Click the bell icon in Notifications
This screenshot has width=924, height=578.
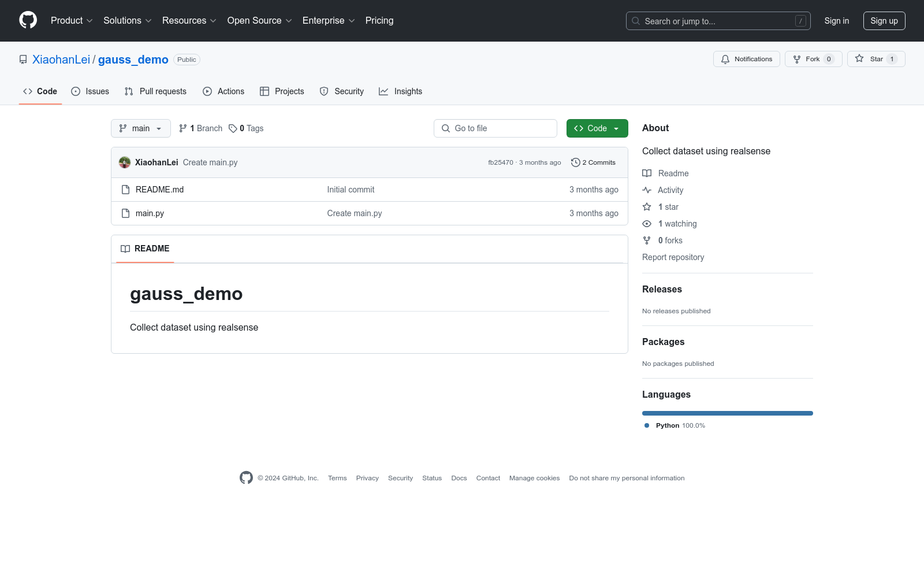point(725,59)
